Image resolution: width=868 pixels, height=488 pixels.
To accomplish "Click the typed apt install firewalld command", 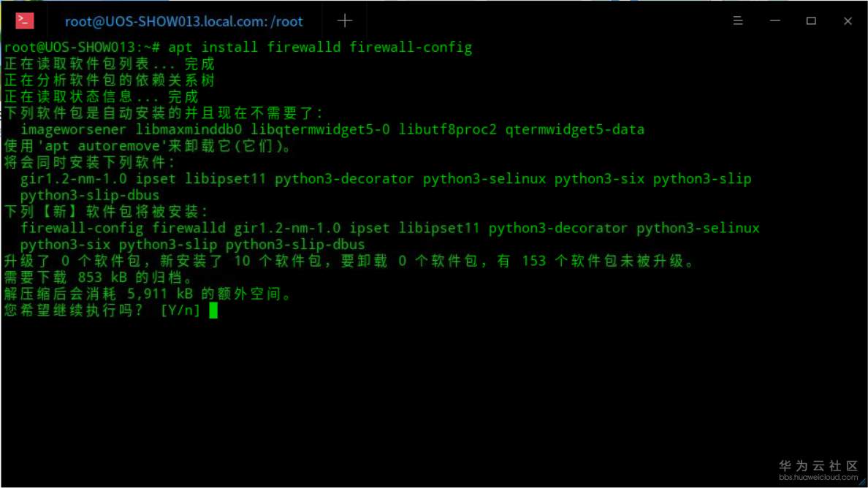I will (x=320, y=47).
